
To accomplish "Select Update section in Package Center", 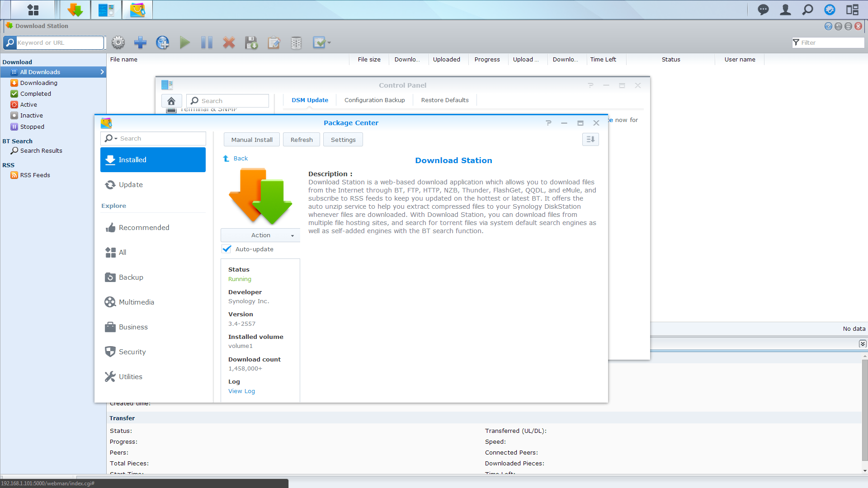I will (x=153, y=184).
